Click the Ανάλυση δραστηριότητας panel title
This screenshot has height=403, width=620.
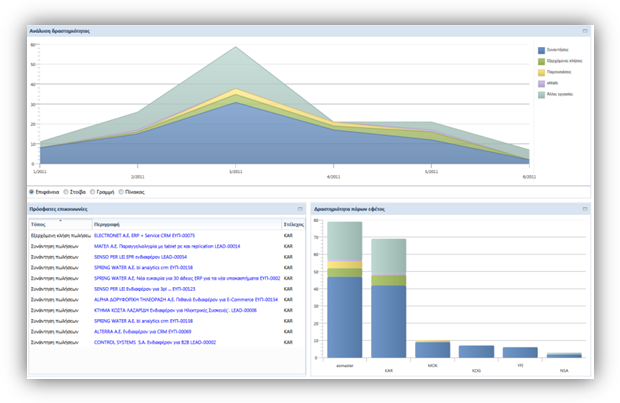pyautogui.click(x=60, y=31)
